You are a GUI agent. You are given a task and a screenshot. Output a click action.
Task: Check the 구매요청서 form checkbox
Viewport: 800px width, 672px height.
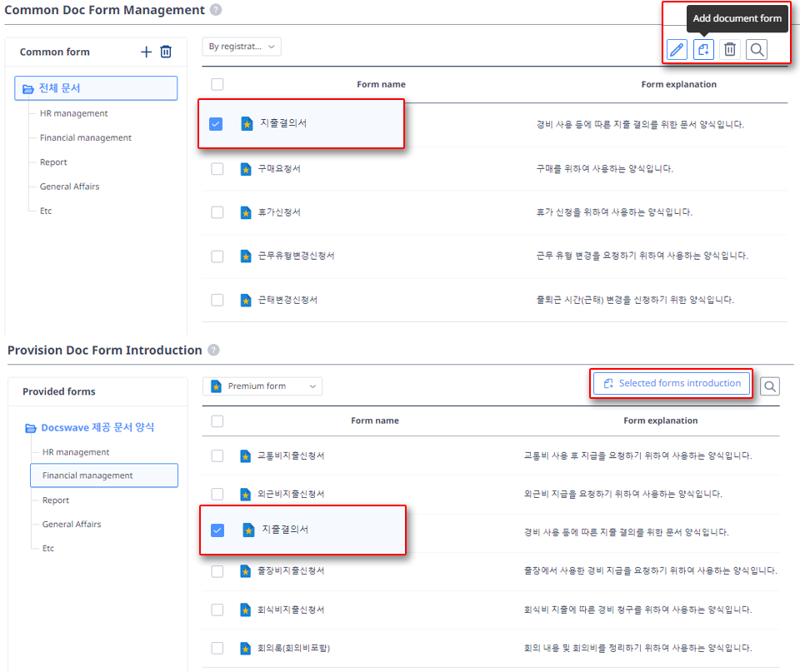pyautogui.click(x=217, y=169)
